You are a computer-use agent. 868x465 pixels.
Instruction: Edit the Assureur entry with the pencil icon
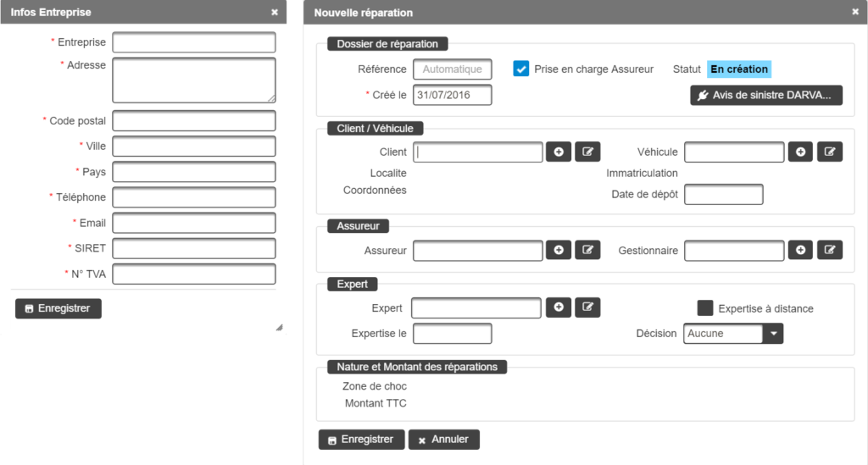tap(587, 250)
